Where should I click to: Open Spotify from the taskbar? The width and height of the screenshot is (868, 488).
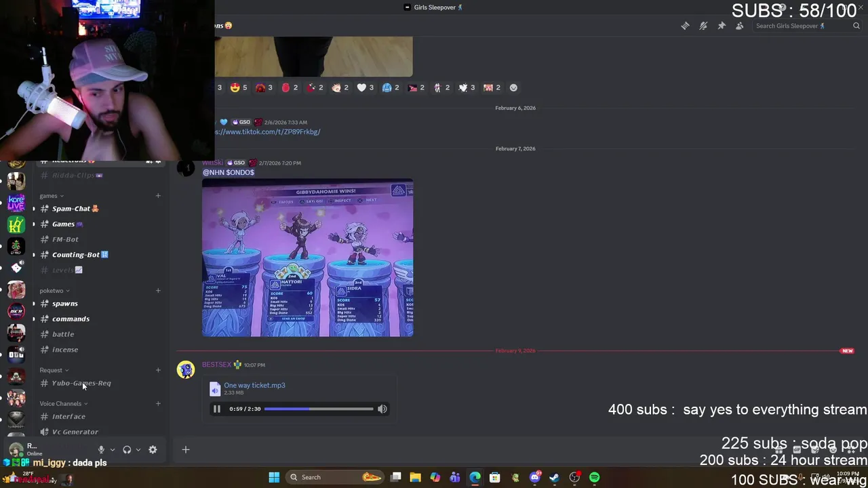pyautogui.click(x=595, y=477)
